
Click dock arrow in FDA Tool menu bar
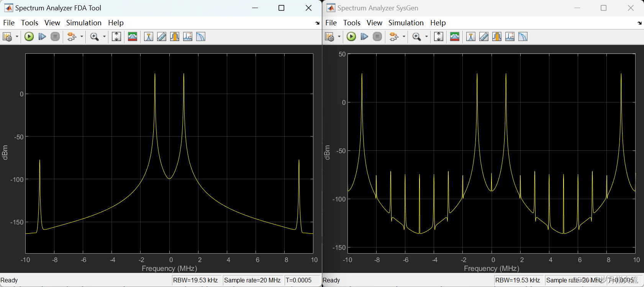(x=317, y=23)
